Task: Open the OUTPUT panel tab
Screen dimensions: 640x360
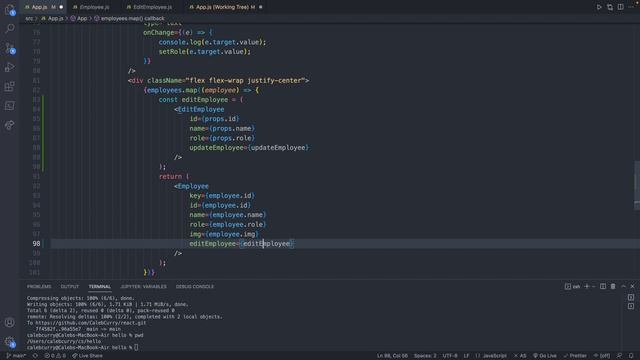Action: 70,287
